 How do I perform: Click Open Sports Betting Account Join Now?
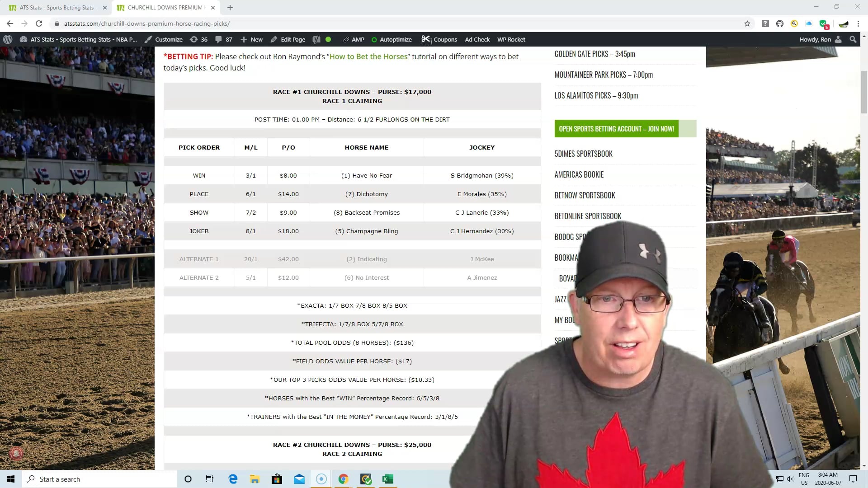(x=616, y=129)
